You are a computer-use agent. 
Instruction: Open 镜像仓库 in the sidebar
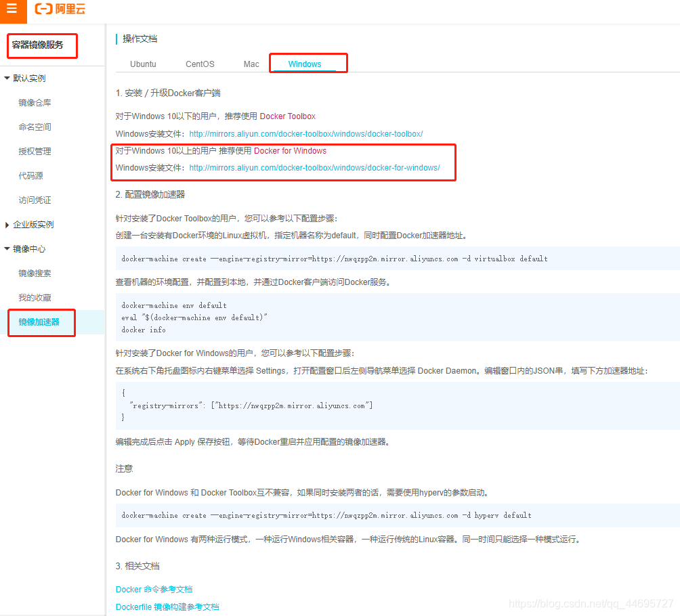tap(35, 103)
